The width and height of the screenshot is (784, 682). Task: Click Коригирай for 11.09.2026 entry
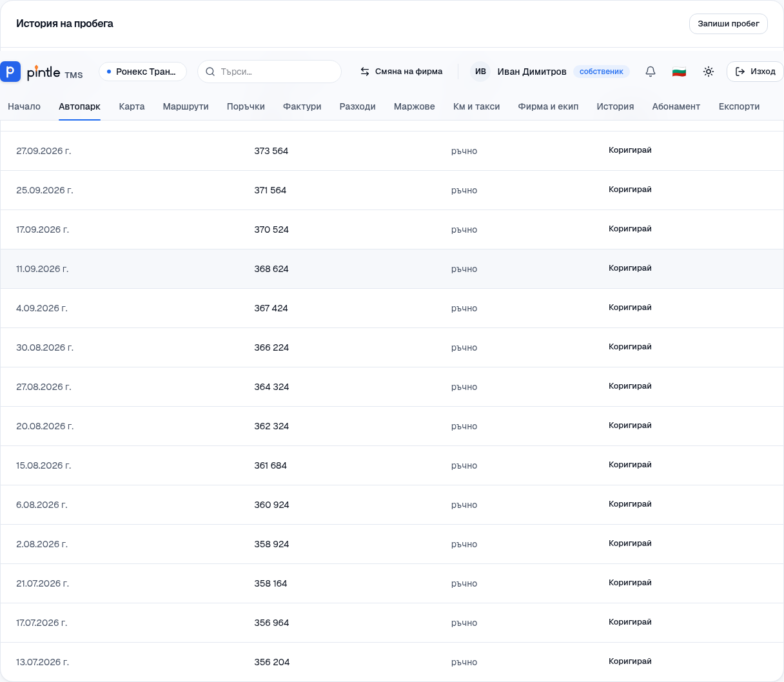pyautogui.click(x=630, y=268)
